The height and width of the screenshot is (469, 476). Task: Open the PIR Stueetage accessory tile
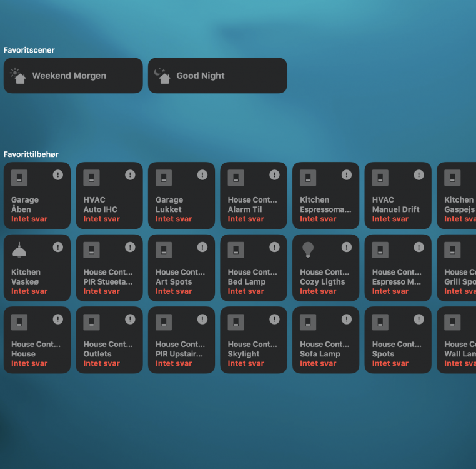(109, 268)
